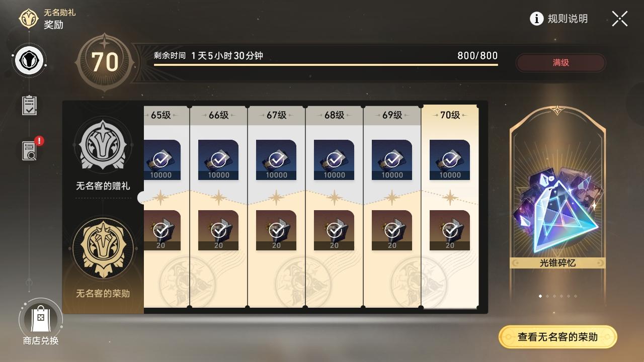Click the claimed 20 reward at 68级

click(x=334, y=230)
